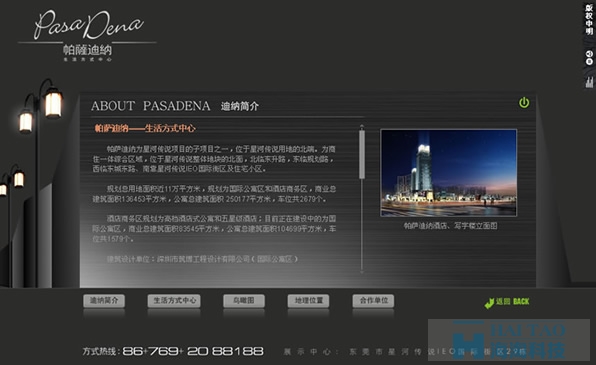
Task: Open the 地理位置 tab
Action: click(308, 301)
